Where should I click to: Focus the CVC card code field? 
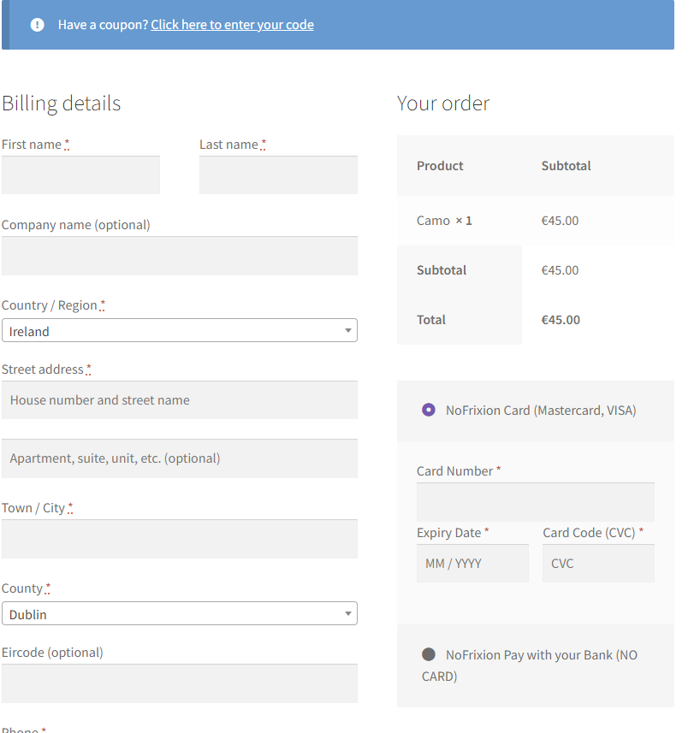tap(597, 563)
